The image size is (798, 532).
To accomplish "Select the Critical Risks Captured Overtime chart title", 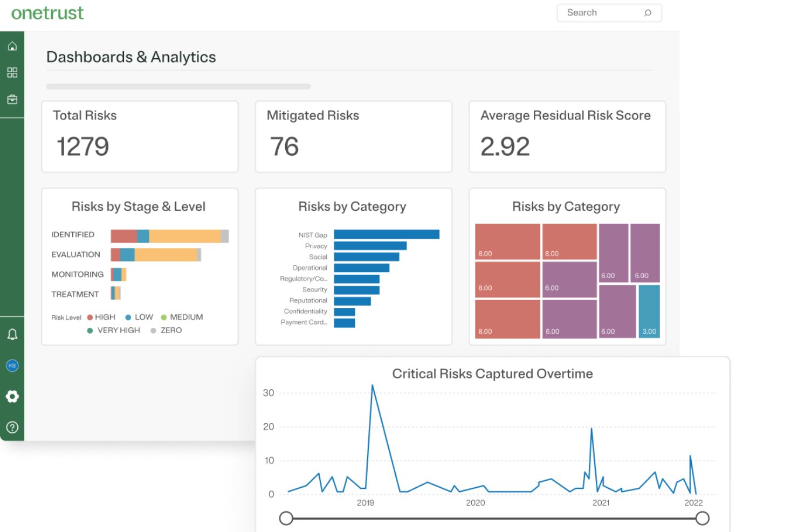I will [x=492, y=374].
